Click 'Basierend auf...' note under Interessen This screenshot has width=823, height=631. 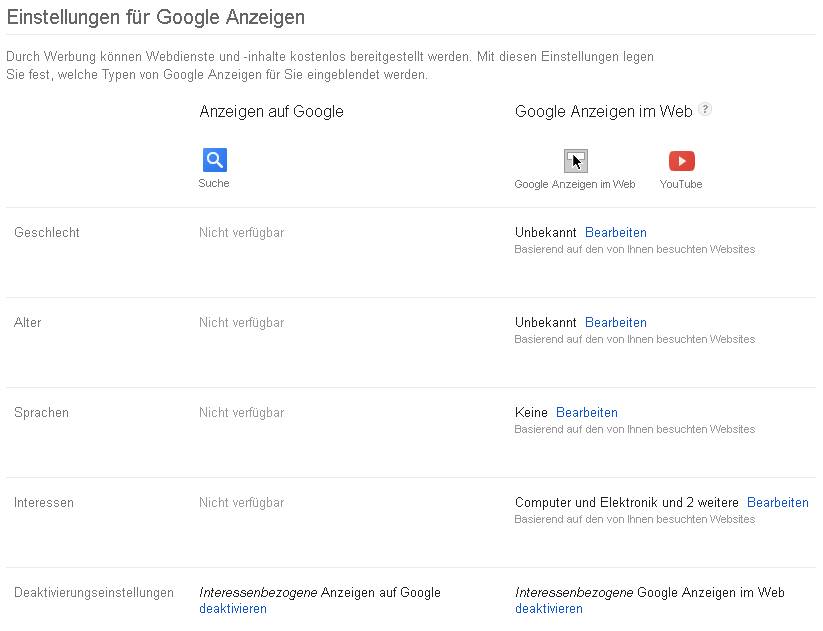[x=635, y=519]
